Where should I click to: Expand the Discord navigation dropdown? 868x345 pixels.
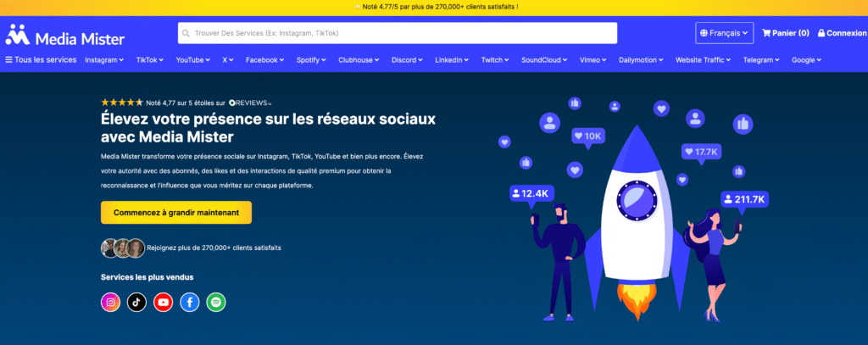[407, 60]
